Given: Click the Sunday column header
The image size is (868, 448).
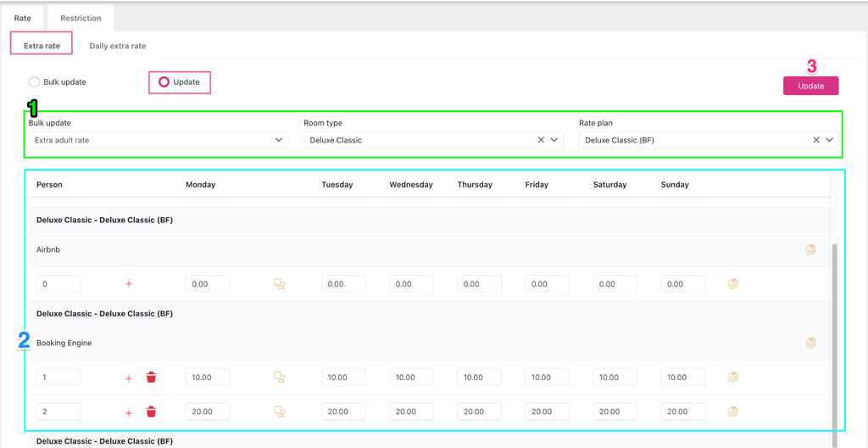Looking at the screenshot, I should click(675, 185).
